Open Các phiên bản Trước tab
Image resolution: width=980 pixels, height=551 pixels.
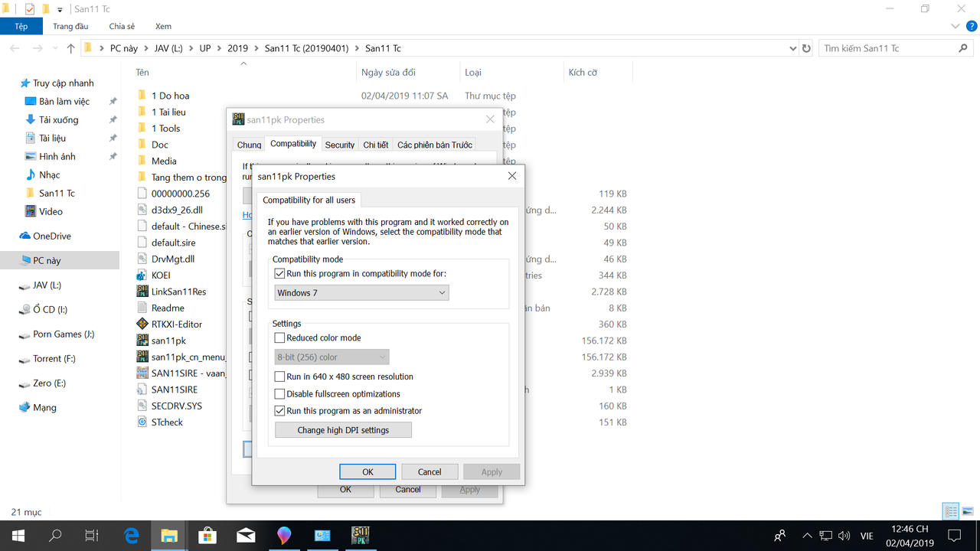pos(434,145)
